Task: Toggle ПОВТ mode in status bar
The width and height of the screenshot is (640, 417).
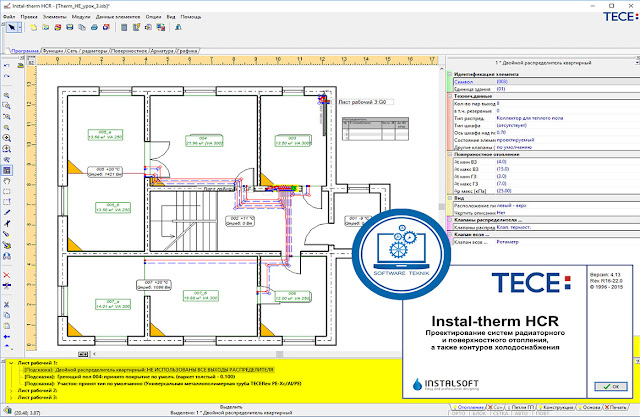Action: click(542, 413)
